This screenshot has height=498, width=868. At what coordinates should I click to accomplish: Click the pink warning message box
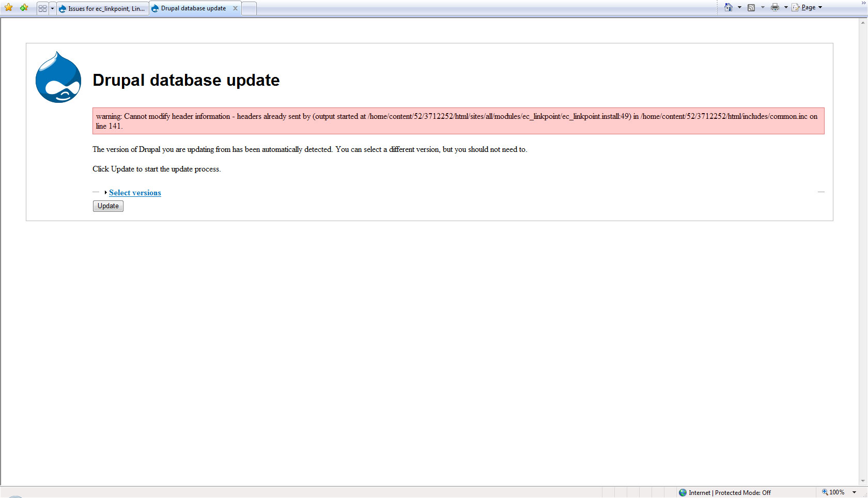[458, 121]
